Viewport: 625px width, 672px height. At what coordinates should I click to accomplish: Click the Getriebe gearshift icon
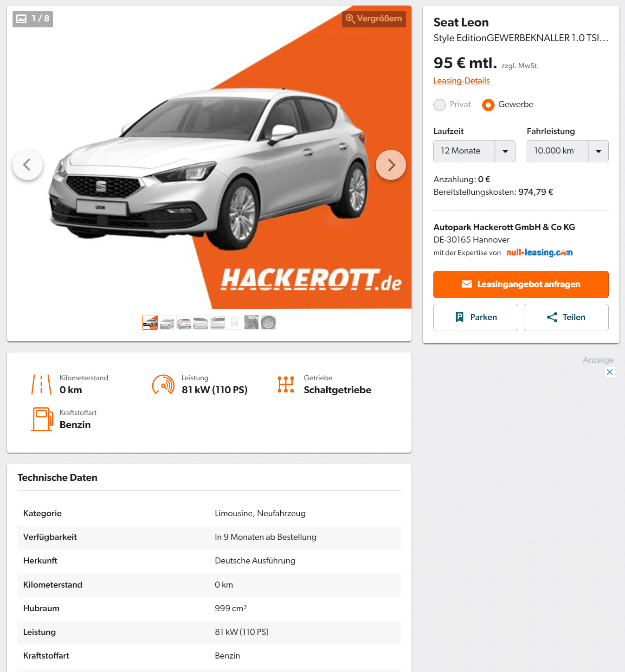(286, 384)
